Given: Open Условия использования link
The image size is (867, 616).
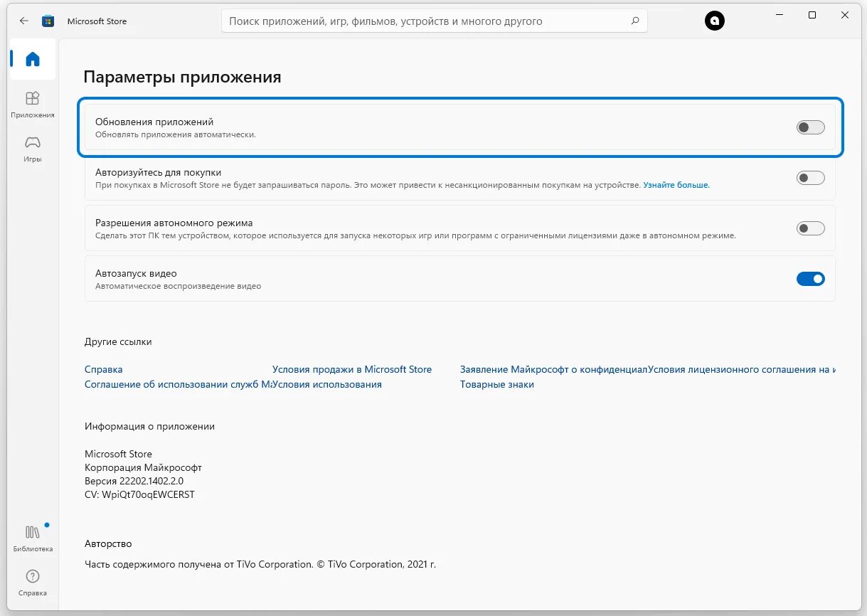Looking at the screenshot, I should 327,385.
